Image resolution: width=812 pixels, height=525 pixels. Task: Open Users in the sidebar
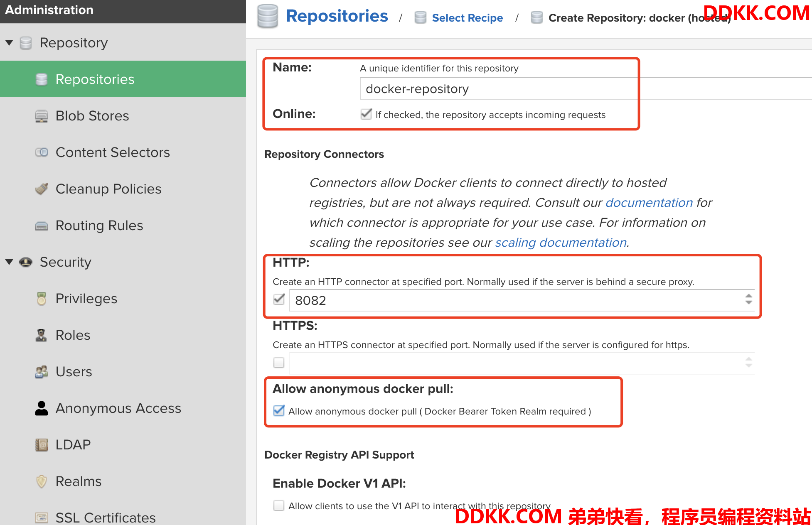[x=123, y=372]
